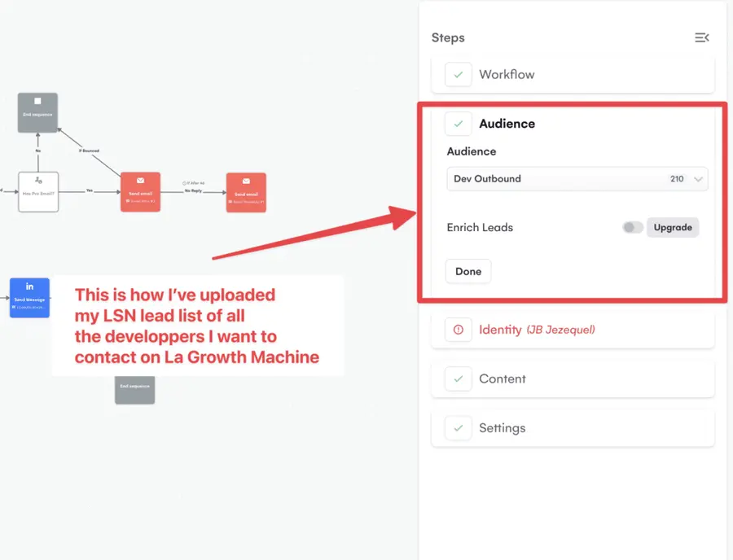Click the chevron on the audience selector
The image size is (733, 560).
[x=698, y=179]
